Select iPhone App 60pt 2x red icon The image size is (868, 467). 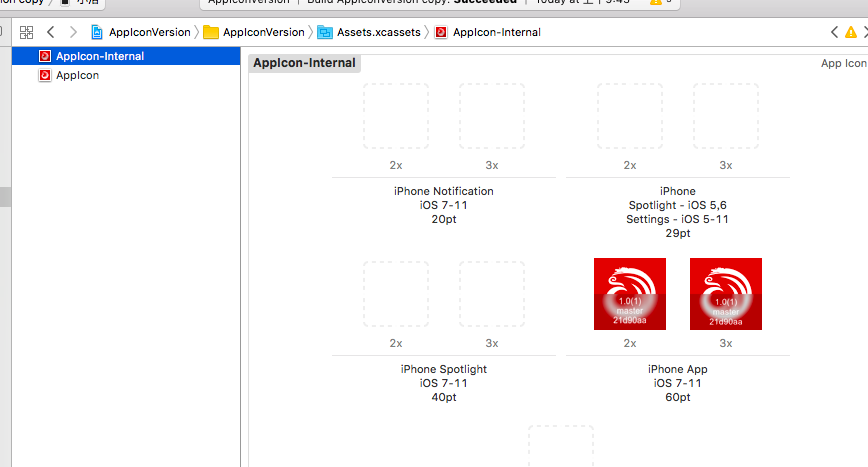[x=630, y=294]
